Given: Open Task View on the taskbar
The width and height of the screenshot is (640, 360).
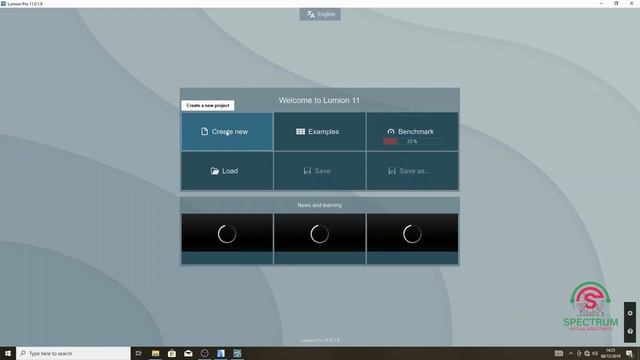Looking at the screenshot, I should [139, 353].
